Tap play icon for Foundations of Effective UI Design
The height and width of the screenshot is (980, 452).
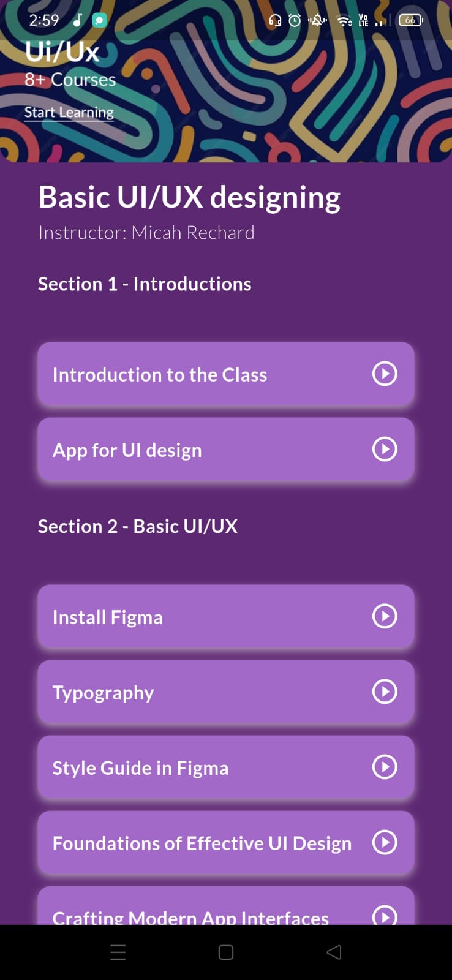tap(385, 842)
